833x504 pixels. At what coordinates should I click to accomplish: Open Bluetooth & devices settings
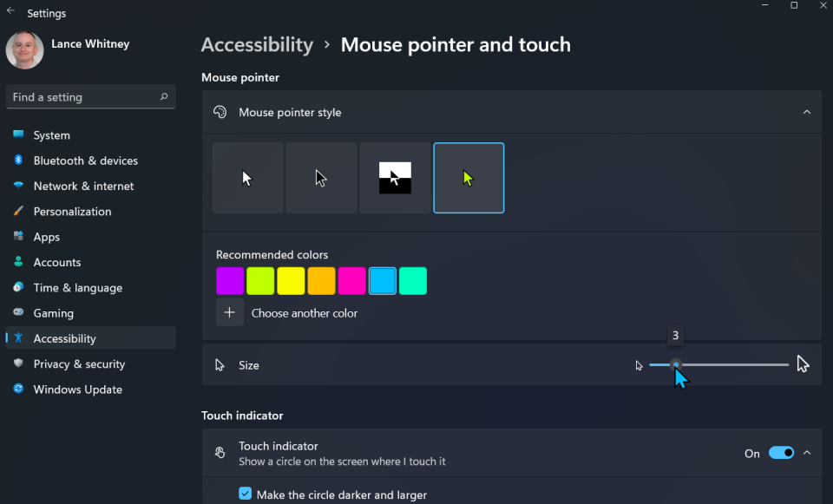pyautogui.click(x=85, y=160)
